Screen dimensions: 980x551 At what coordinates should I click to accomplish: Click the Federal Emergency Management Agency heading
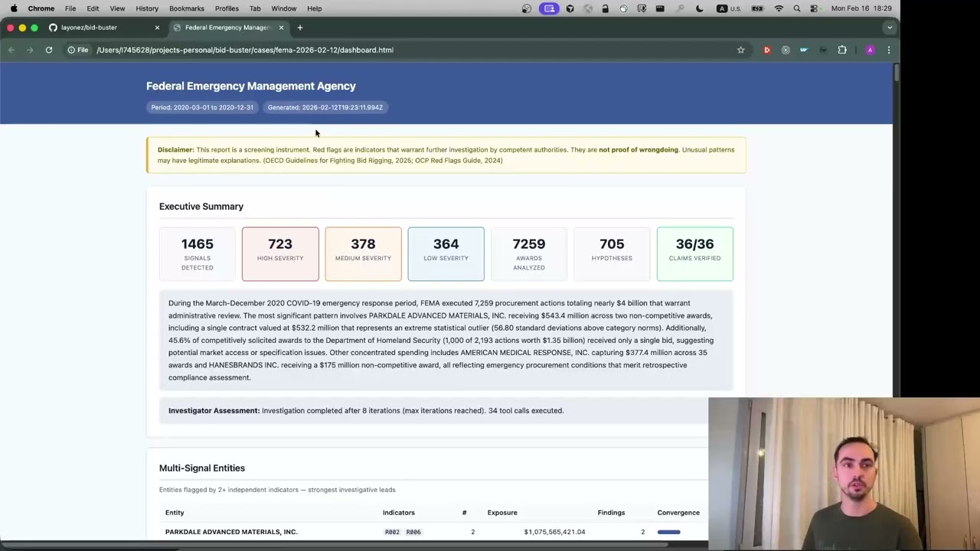251,86
